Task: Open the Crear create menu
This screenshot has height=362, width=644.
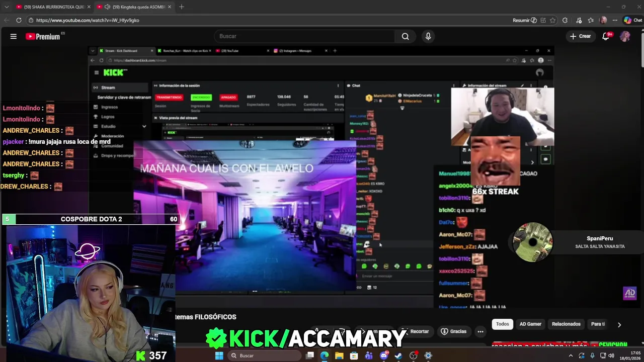Action: tap(581, 36)
